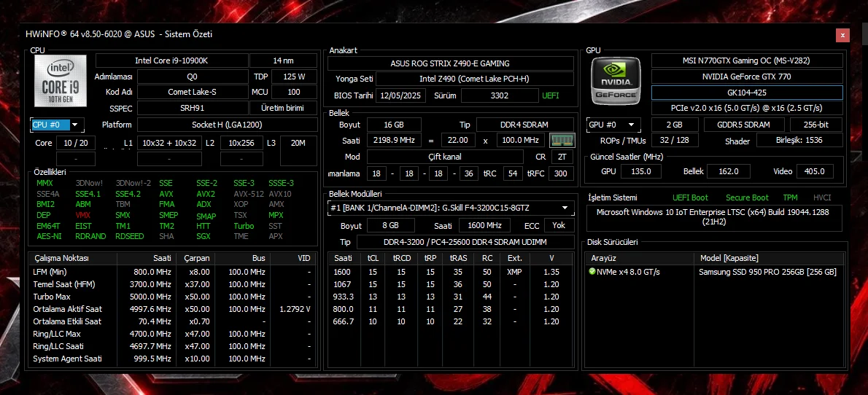Click the tRFC value 300
Viewport: 868px width, 395px height.
click(561, 173)
